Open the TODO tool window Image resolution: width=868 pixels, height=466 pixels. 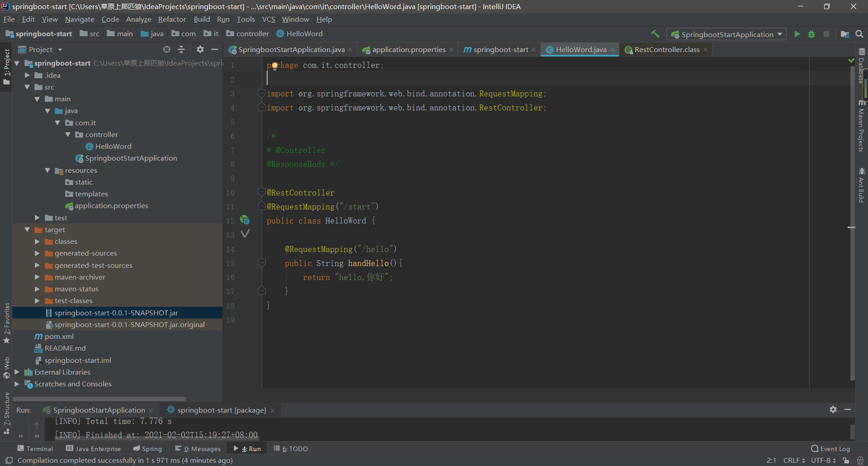click(x=291, y=449)
